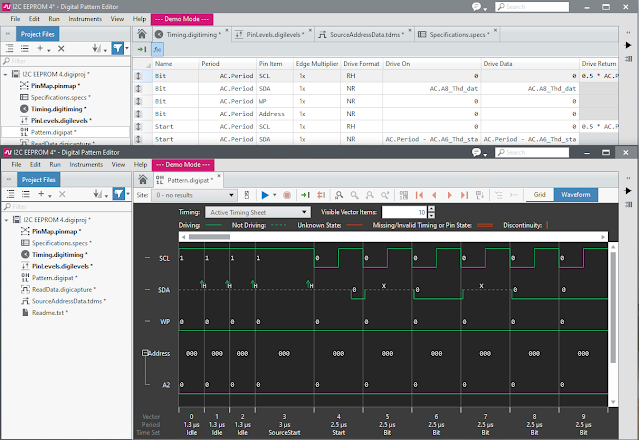Click the magnifier zoom icon in Pattern toolbar
Screen dimensions: 639x440
tap(355, 195)
